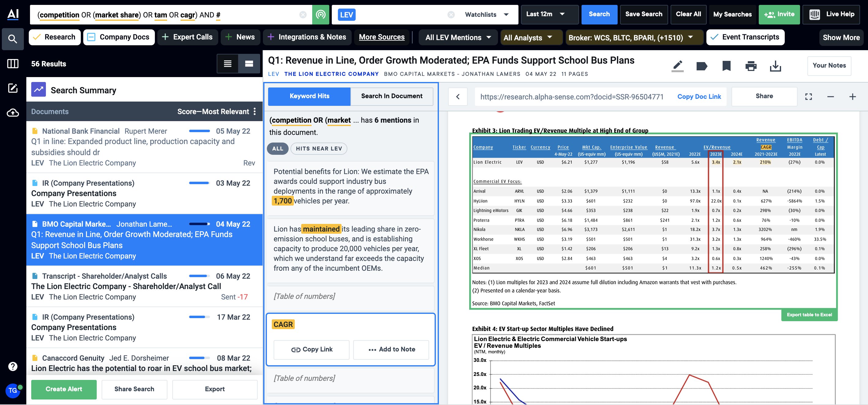Viewport: 868px width, 405px height.
Task: Select the ALL hits filter pill
Action: 278,148
